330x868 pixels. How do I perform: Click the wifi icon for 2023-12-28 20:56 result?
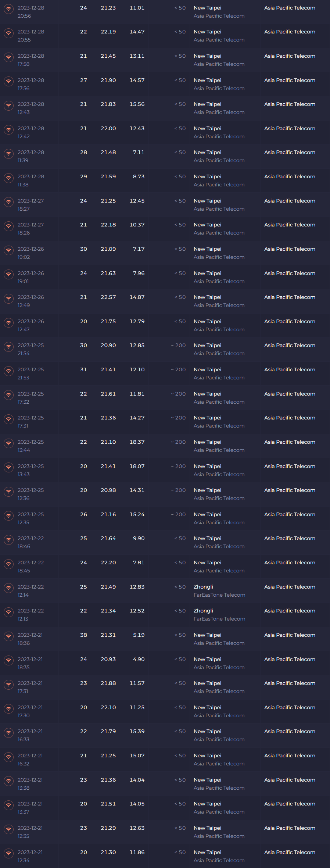(x=8, y=9)
